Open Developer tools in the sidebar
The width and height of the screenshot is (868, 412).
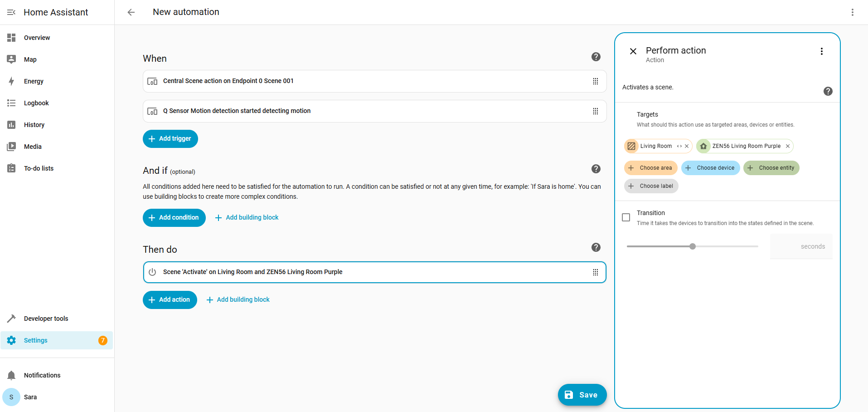click(x=46, y=319)
